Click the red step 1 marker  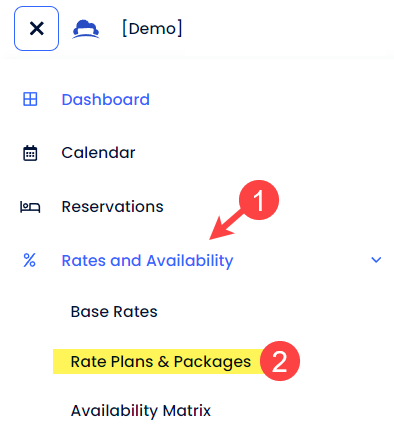point(259,200)
